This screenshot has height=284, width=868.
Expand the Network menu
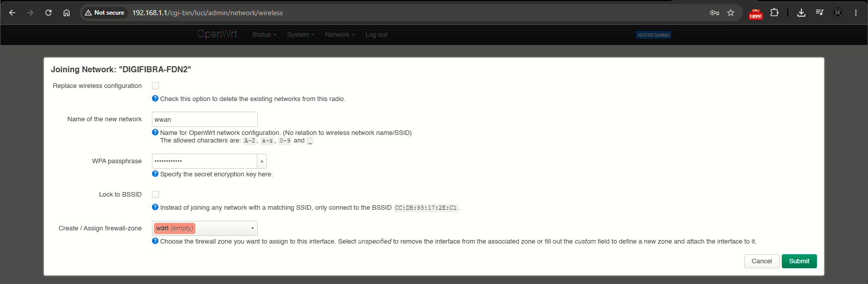(340, 35)
